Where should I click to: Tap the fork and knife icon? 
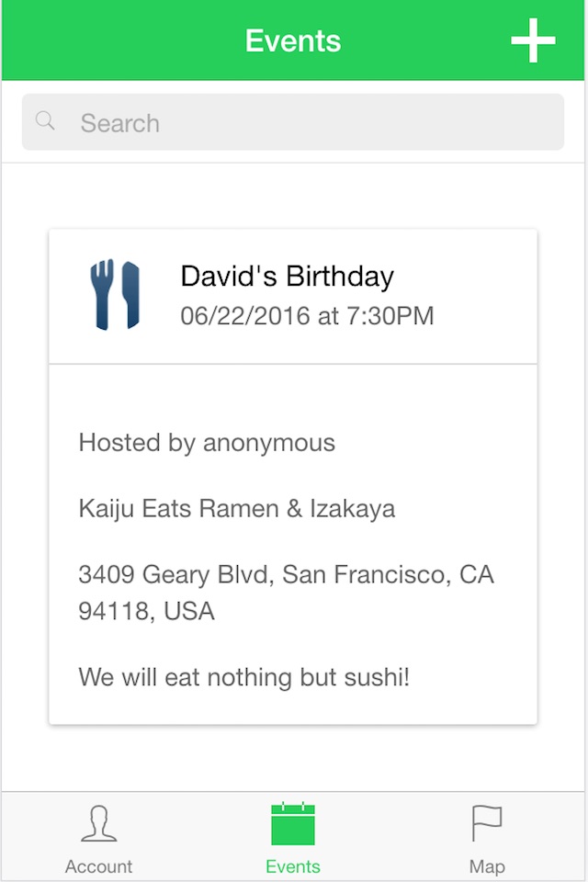(x=115, y=295)
